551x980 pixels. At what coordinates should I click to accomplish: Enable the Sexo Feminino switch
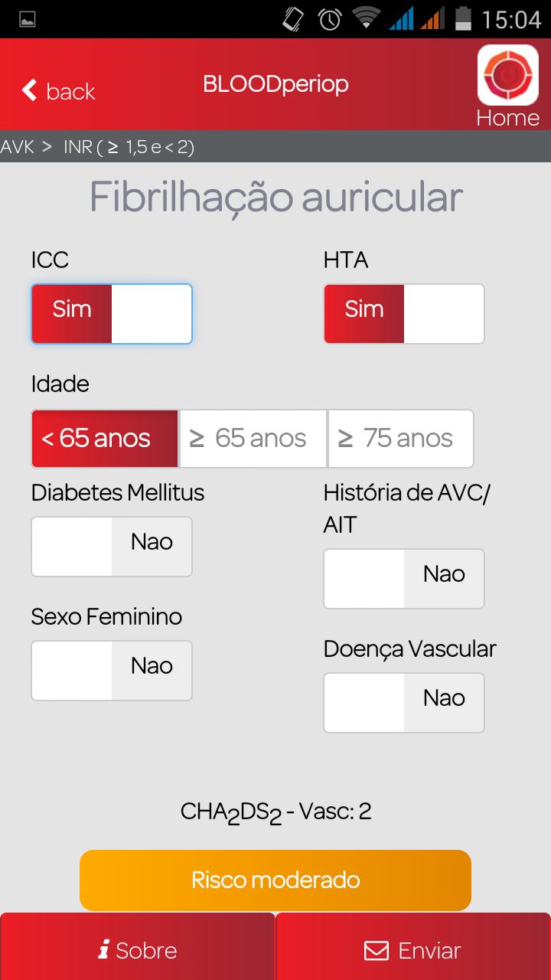pyautogui.click(x=112, y=671)
